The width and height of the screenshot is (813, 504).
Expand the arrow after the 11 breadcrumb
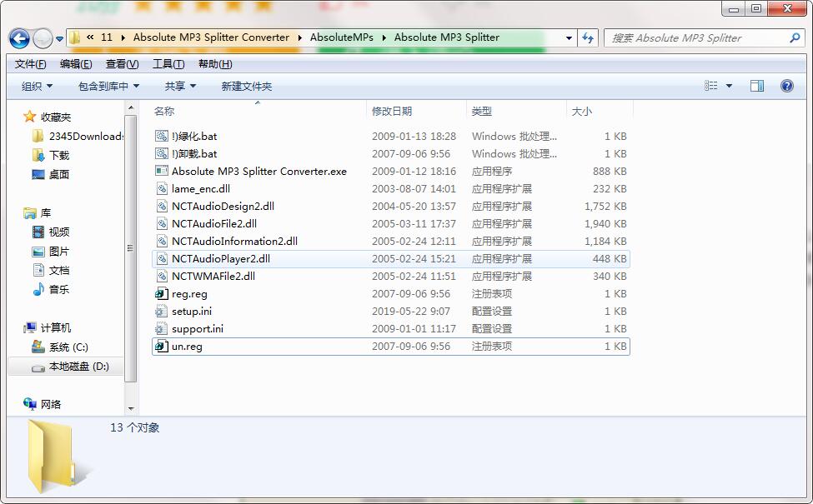click(123, 37)
